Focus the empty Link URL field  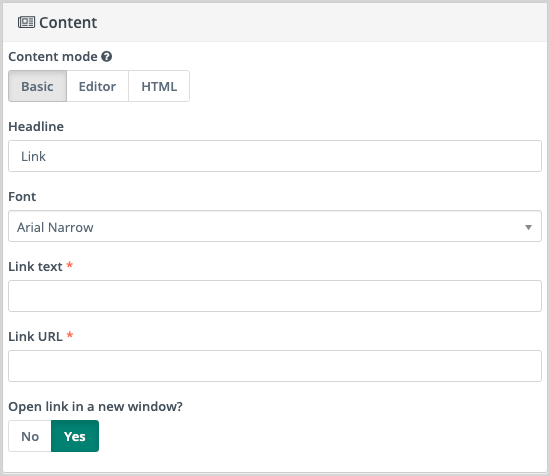pyautogui.click(x=275, y=366)
